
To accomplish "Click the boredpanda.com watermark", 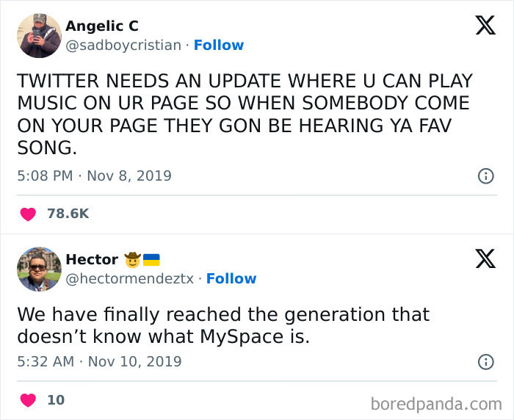I will [436, 404].
